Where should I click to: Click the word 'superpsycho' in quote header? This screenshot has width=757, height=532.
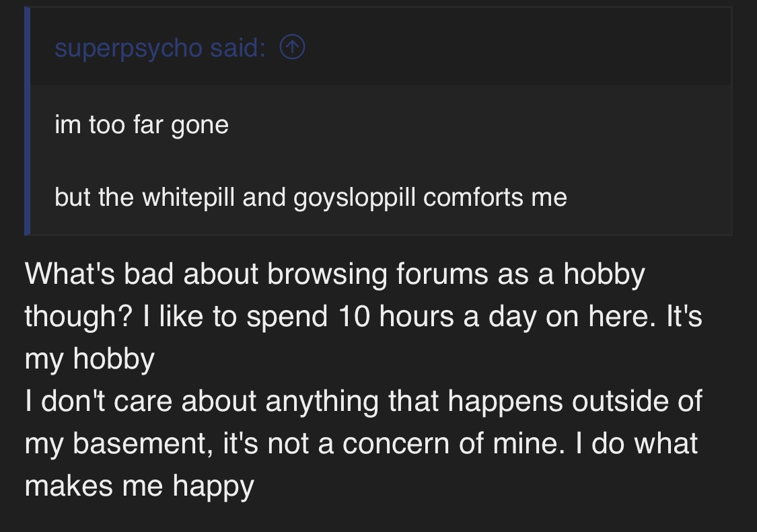[x=129, y=48]
